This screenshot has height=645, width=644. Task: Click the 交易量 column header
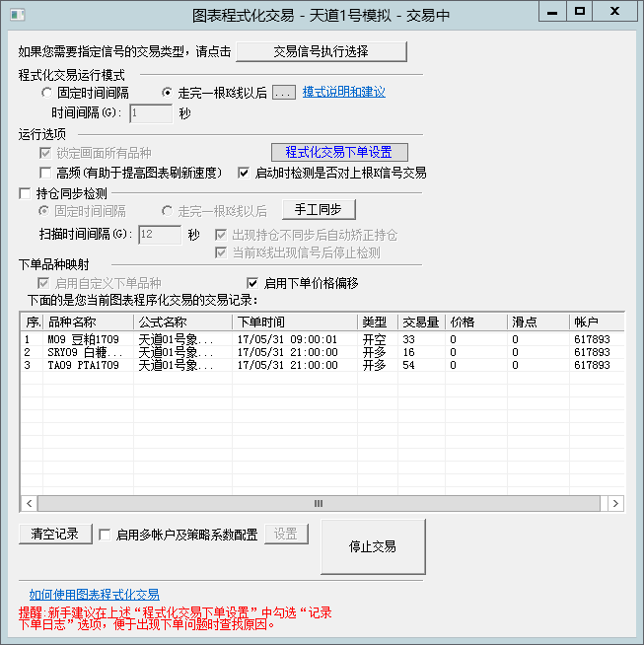[x=422, y=322]
